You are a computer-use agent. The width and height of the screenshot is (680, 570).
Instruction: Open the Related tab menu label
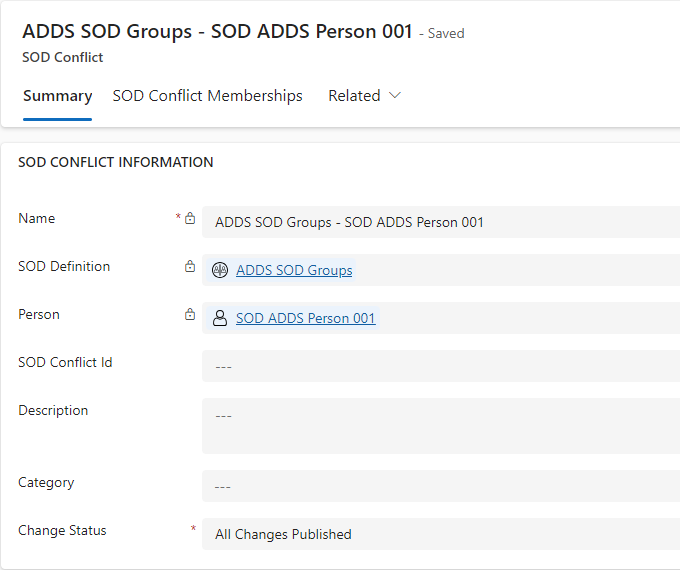[354, 96]
